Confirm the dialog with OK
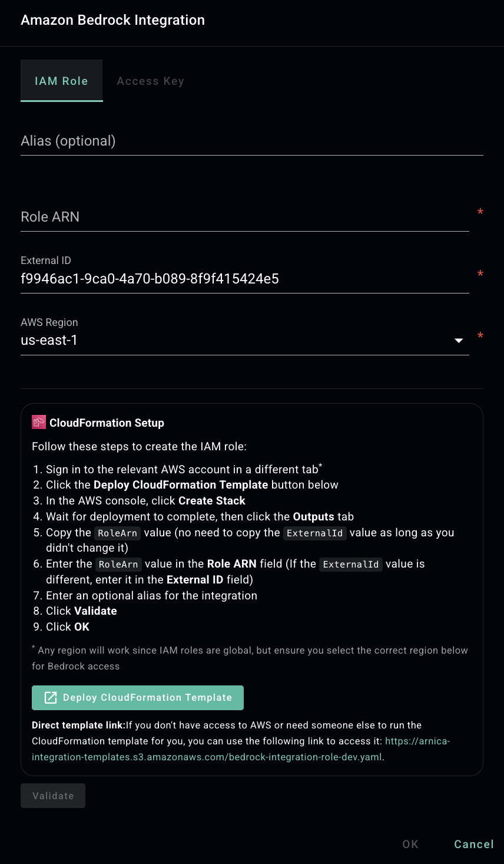Viewport: 504px width, 864px height. point(410,845)
